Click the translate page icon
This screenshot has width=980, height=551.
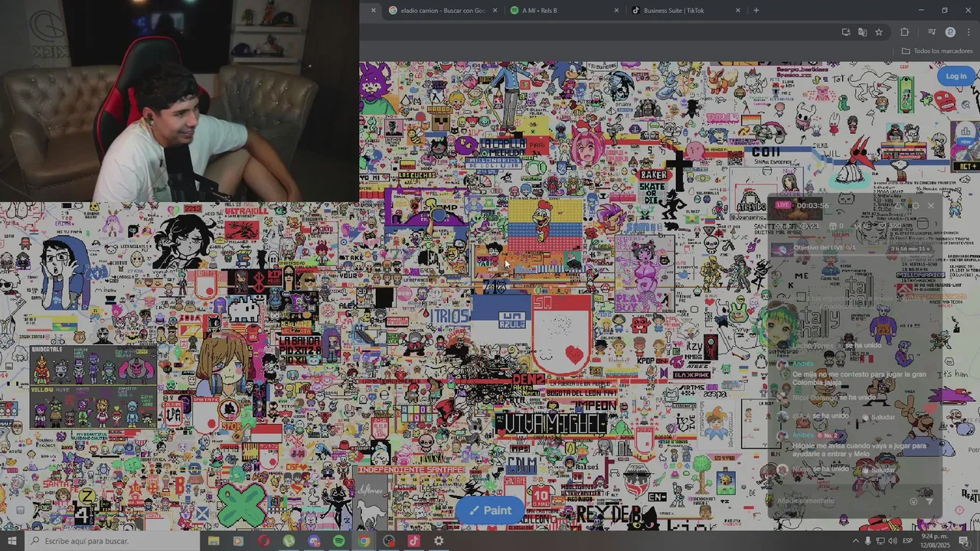coord(862,32)
